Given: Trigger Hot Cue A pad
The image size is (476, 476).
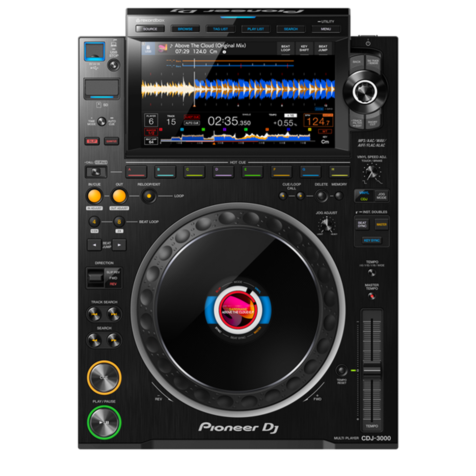Looking at the screenshot, I should (x=136, y=172).
